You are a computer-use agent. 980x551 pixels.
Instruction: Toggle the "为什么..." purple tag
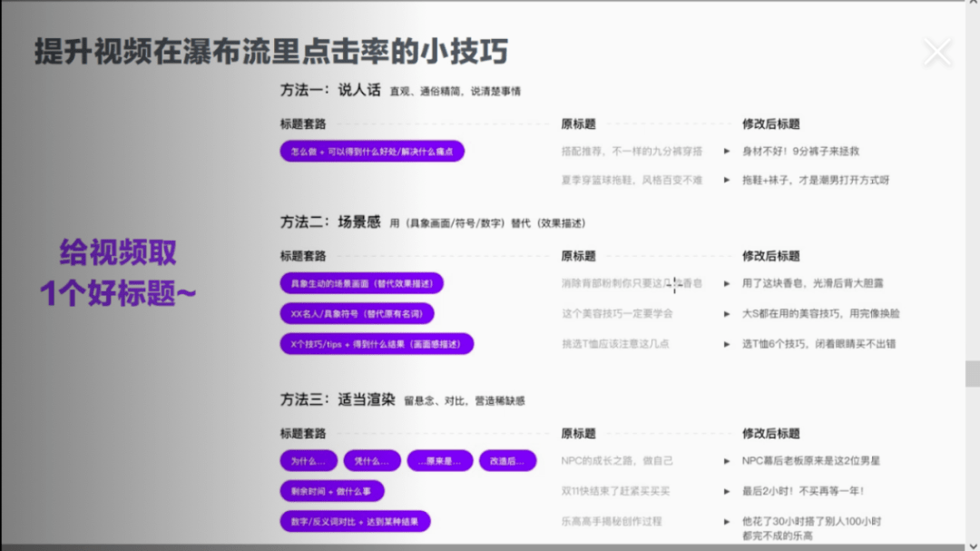pyautogui.click(x=308, y=460)
